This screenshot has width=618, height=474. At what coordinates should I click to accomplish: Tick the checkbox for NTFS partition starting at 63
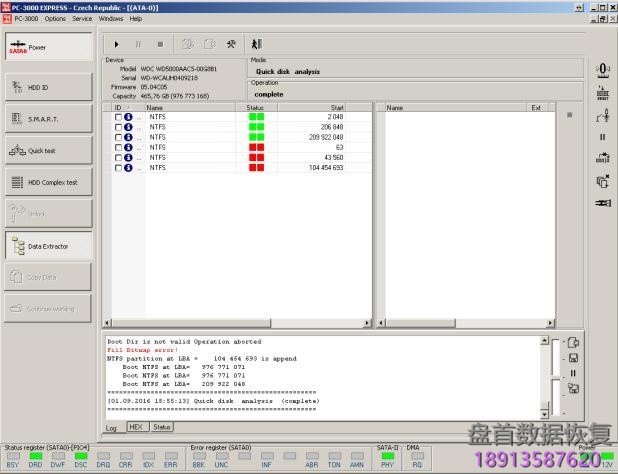click(118, 147)
